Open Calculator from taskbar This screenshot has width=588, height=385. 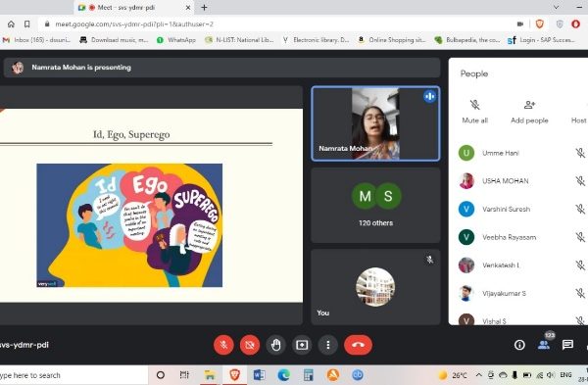[x=309, y=375]
